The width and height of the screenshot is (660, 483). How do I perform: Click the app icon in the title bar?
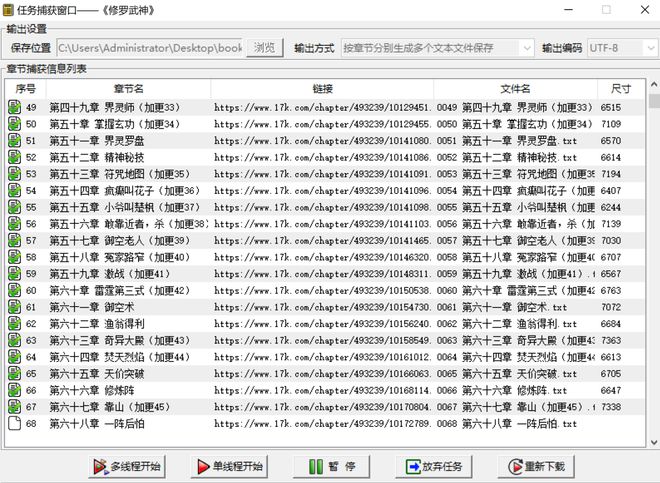11,9
